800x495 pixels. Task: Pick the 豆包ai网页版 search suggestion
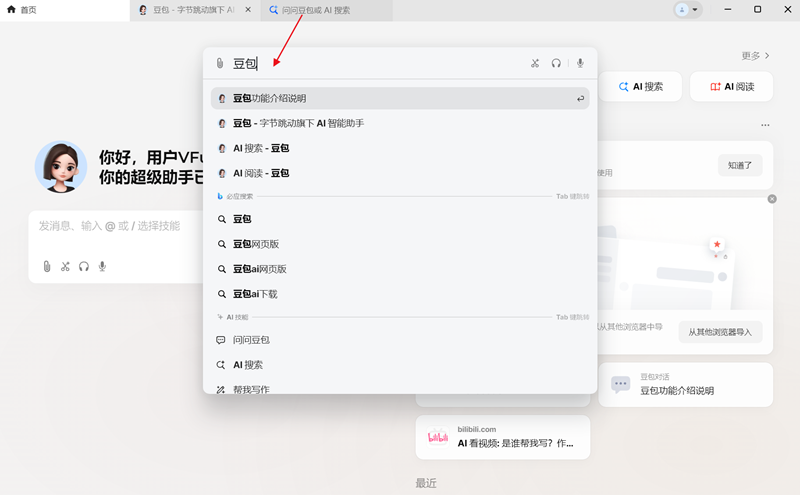[x=400, y=269]
